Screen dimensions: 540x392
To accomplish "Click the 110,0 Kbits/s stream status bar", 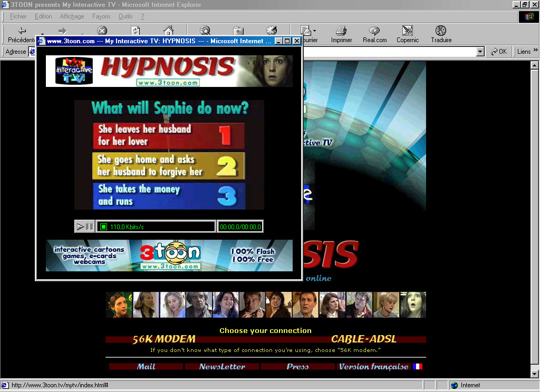I will (x=156, y=227).
